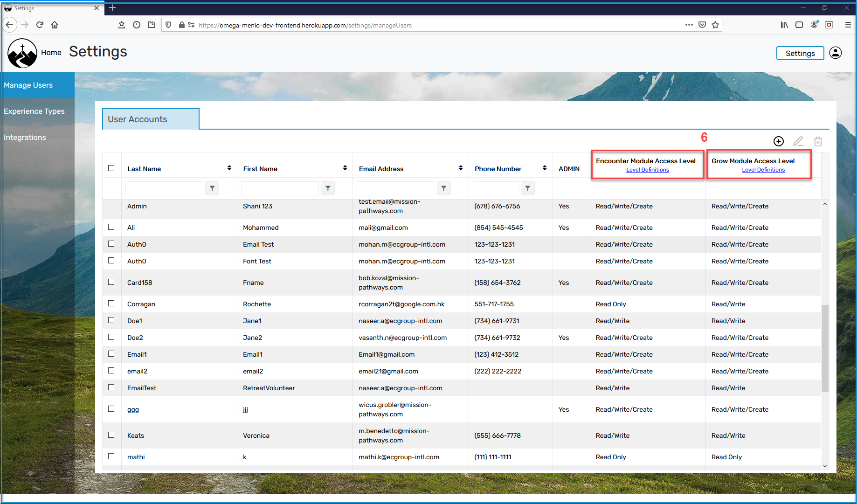Image resolution: width=857 pixels, height=504 pixels.
Task: Click the delete trash icon
Action: tap(818, 141)
